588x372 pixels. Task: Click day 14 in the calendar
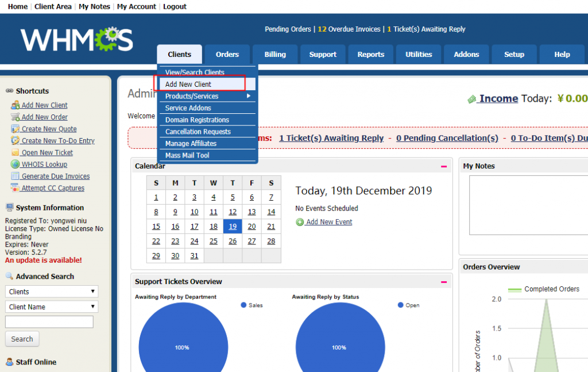pyautogui.click(x=271, y=212)
